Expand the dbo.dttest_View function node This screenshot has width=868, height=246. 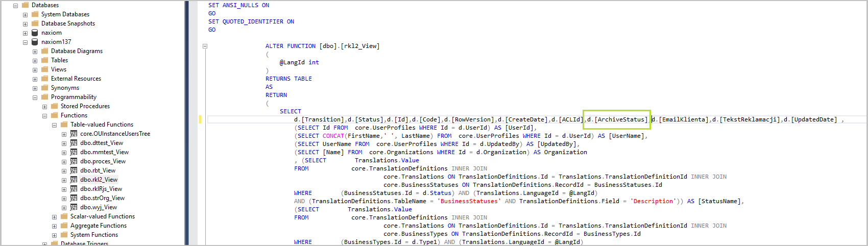tap(64, 143)
